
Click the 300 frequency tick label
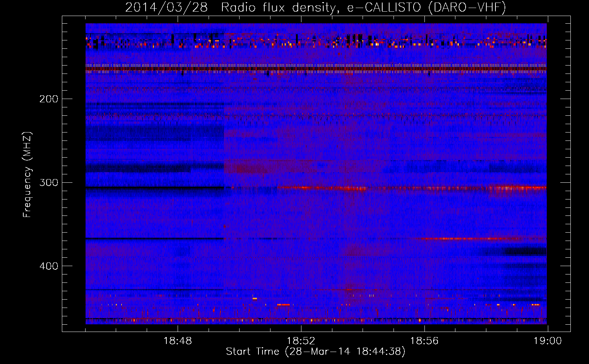49,182
